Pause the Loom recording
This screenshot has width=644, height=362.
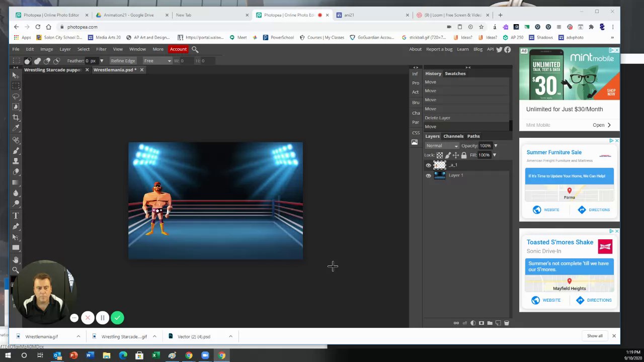102,318
